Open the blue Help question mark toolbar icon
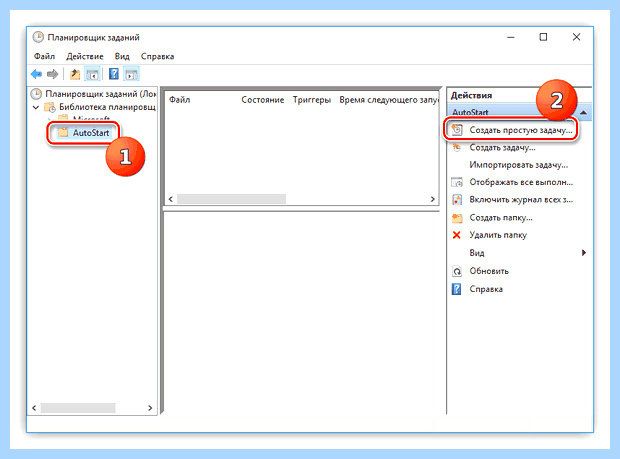Screen dimensions: 620x459 point(113,74)
